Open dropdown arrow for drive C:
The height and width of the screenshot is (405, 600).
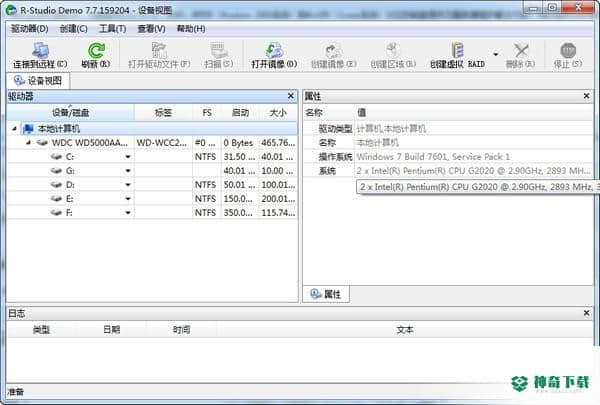(128, 157)
